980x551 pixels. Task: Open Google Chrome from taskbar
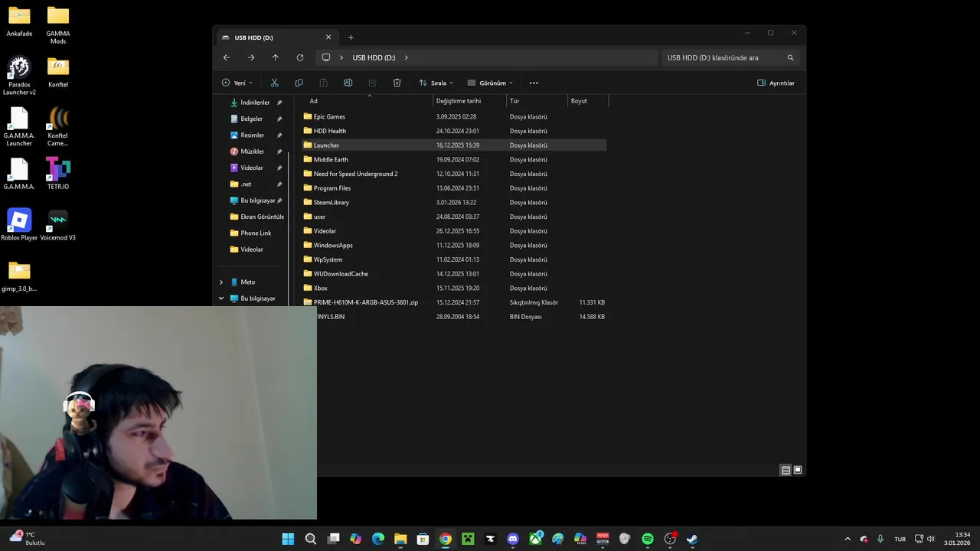(x=446, y=539)
